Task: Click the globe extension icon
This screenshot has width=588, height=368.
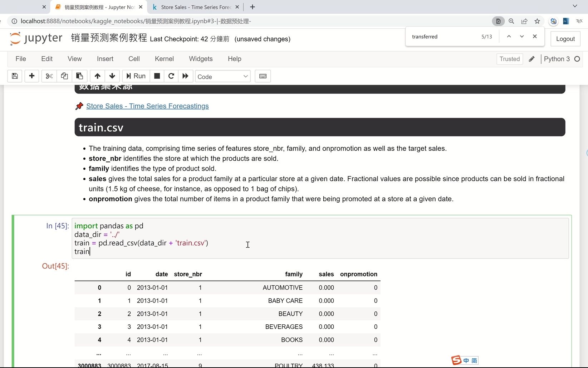Action: pyautogui.click(x=553, y=21)
